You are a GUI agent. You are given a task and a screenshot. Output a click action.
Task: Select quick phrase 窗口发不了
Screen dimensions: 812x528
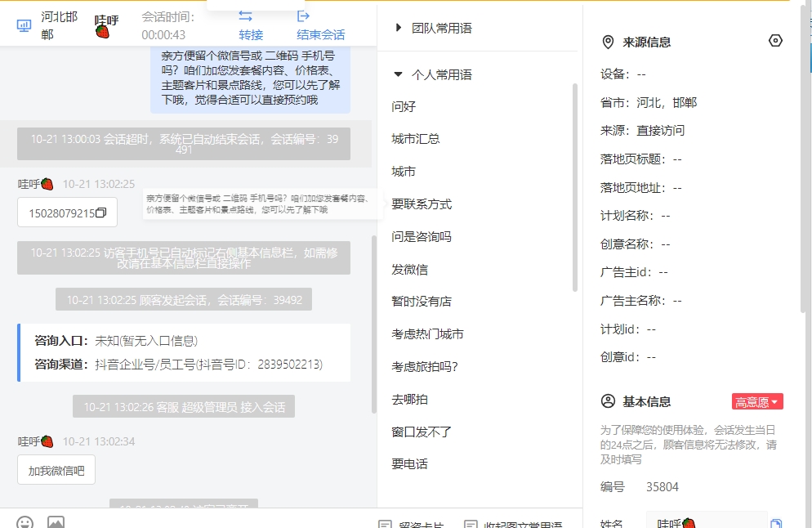pos(422,432)
